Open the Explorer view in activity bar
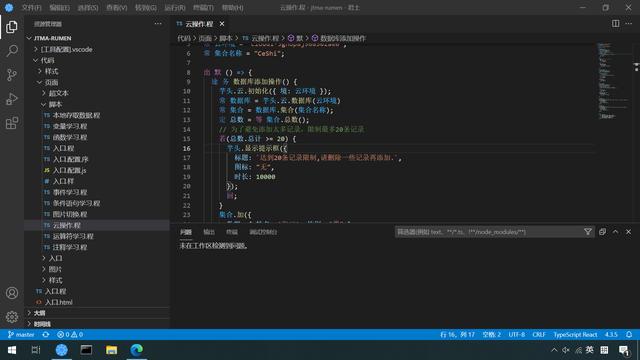640x360 pixels. point(12,27)
